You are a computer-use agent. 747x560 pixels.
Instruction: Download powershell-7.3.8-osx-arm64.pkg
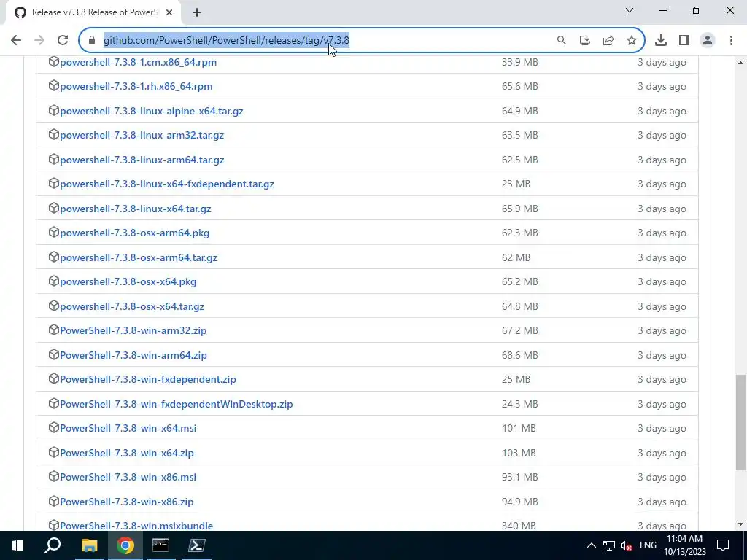coord(135,233)
